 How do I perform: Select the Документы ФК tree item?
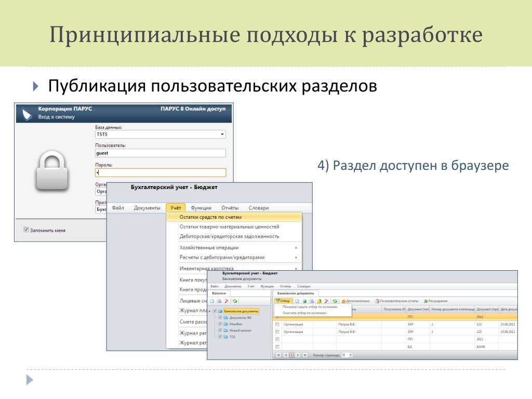pos(241,317)
